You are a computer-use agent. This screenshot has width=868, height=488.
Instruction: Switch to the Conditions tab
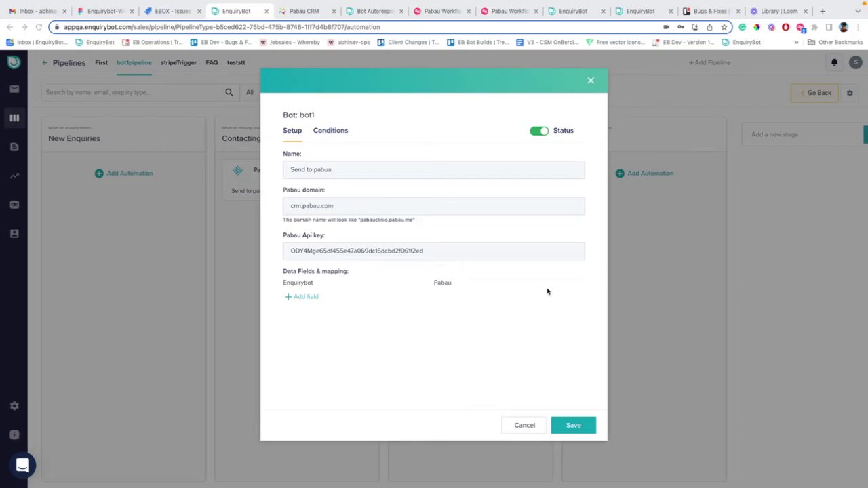click(330, 130)
